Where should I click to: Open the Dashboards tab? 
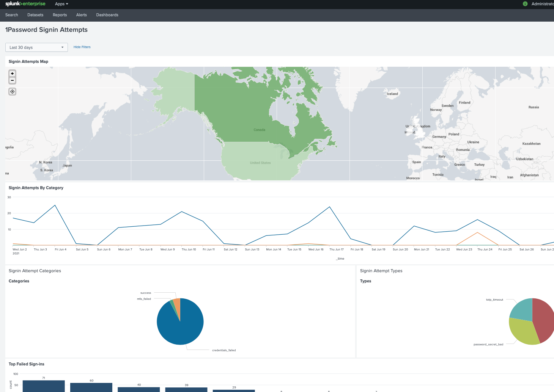click(x=107, y=15)
